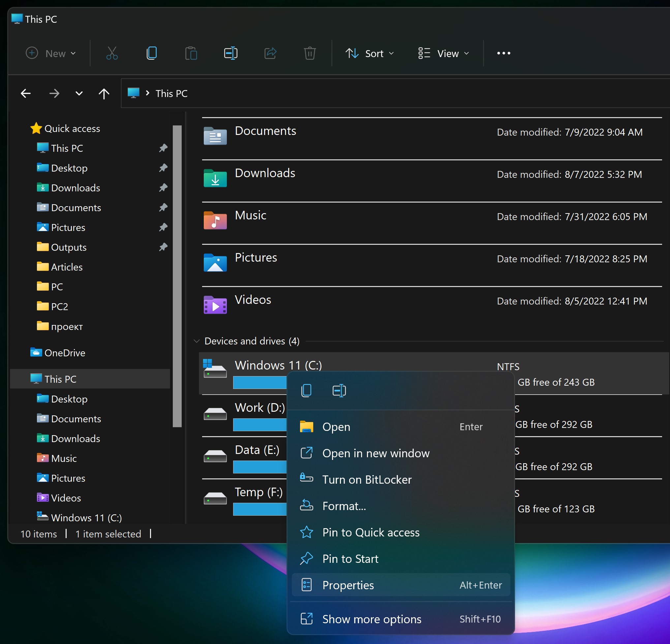The image size is (670, 644).
Task: Open the проект folder in sidebar
Action: [x=59, y=326]
